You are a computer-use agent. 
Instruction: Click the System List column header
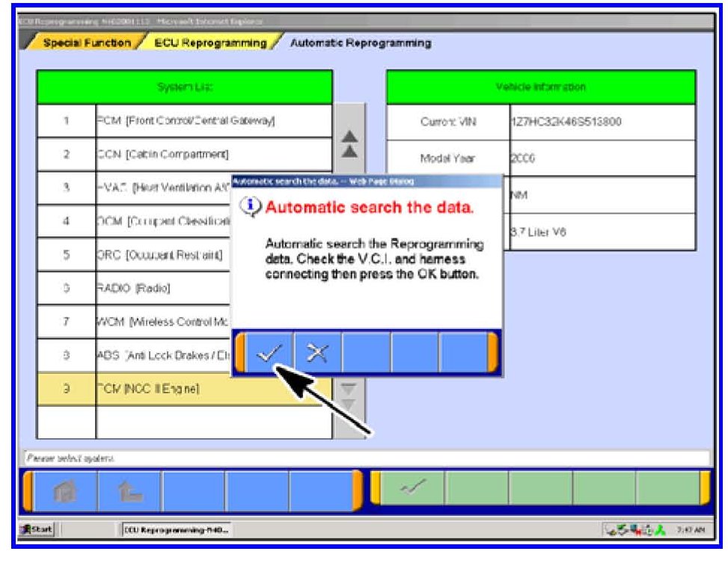185,87
